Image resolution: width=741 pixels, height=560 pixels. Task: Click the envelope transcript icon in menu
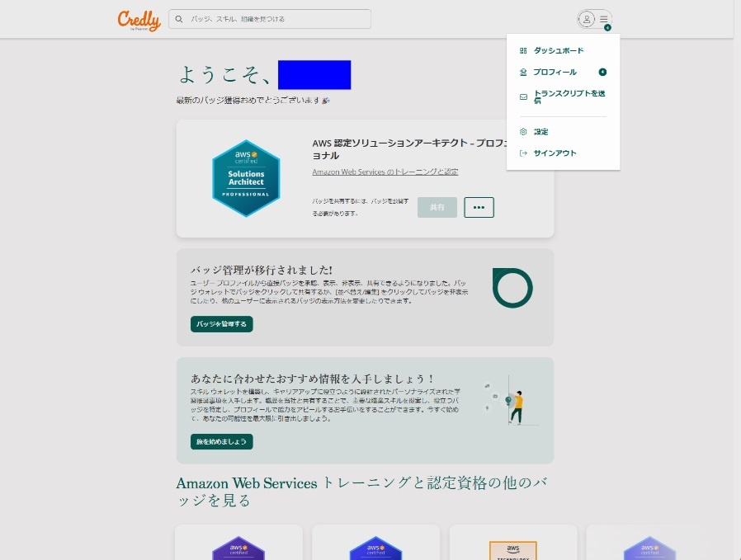click(523, 96)
